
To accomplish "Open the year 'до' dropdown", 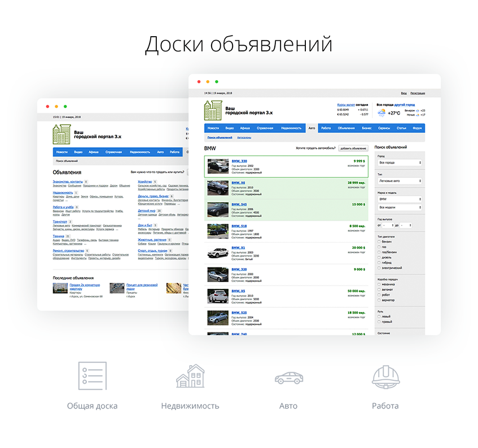I will click(406, 225).
